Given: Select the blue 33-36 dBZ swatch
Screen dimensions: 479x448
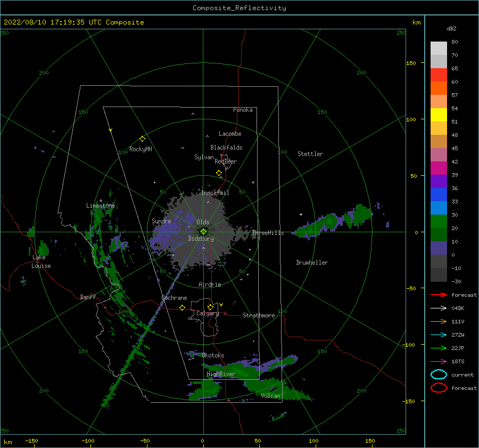Looking at the screenshot, I should (439, 195).
